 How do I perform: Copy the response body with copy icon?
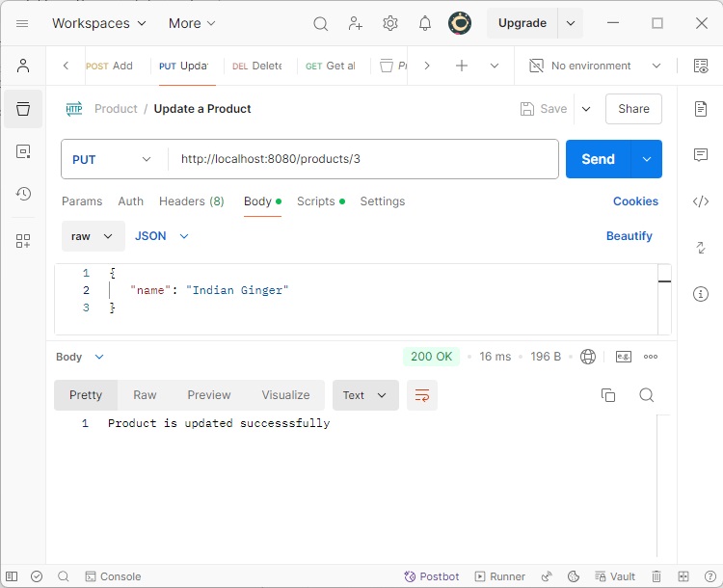608,395
